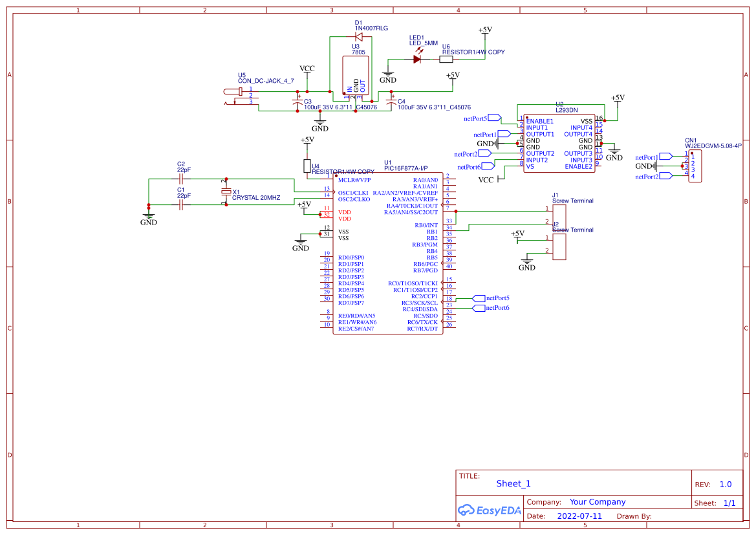Click the 2022-07-11 date field
The image size is (756, 535).
click(579, 516)
